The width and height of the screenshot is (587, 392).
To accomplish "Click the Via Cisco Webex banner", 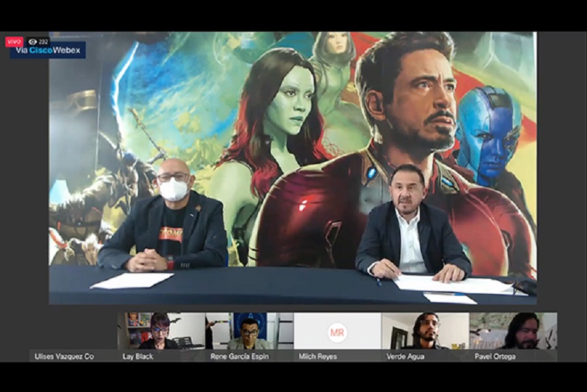I will [x=48, y=51].
